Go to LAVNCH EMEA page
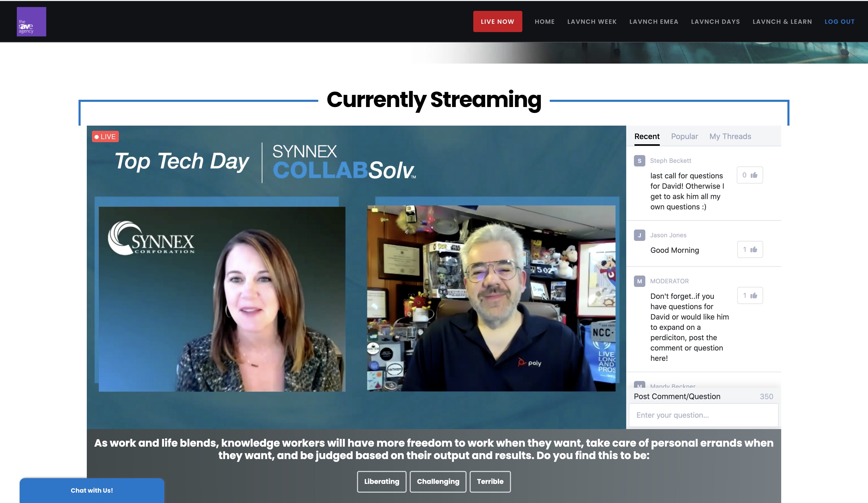 pos(654,22)
